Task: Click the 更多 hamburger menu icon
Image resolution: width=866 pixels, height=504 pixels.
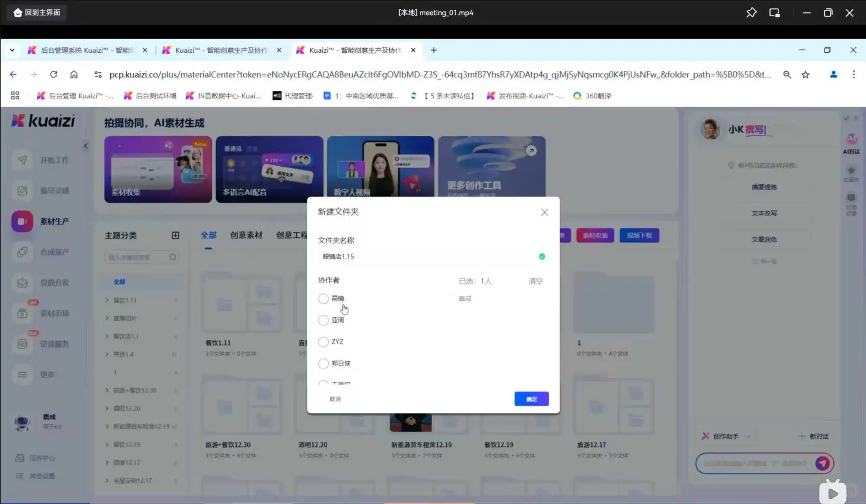Action: click(22, 375)
